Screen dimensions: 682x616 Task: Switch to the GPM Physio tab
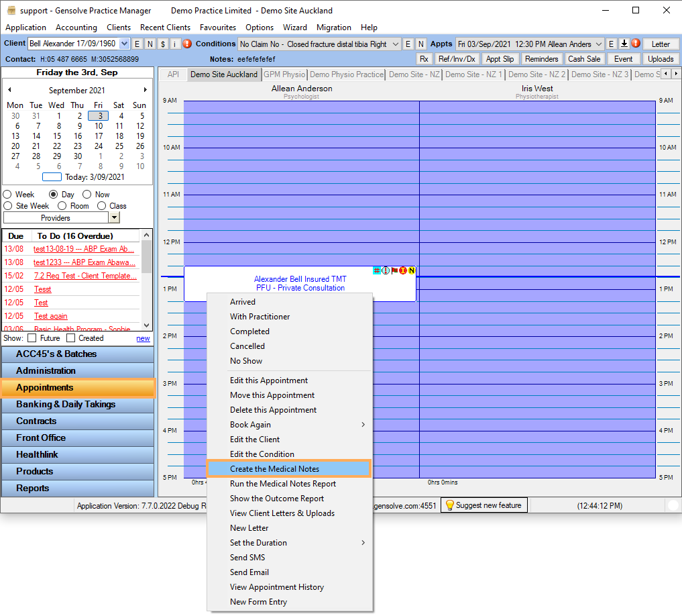(x=284, y=74)
